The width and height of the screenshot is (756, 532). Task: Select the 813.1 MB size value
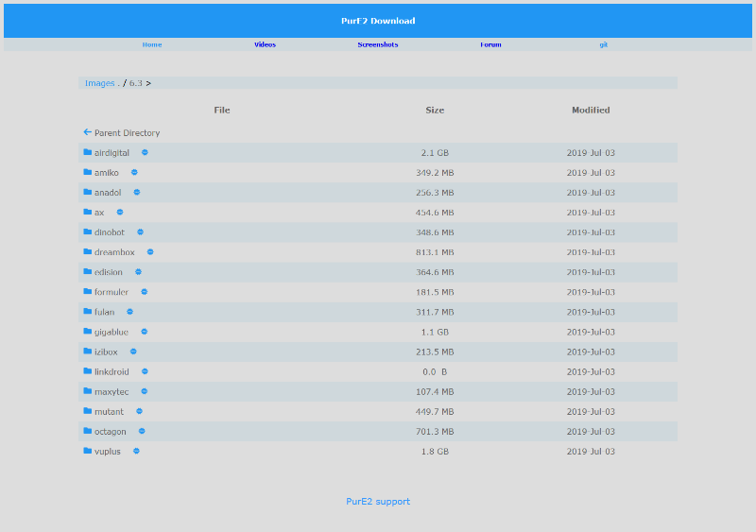[435, 252]
